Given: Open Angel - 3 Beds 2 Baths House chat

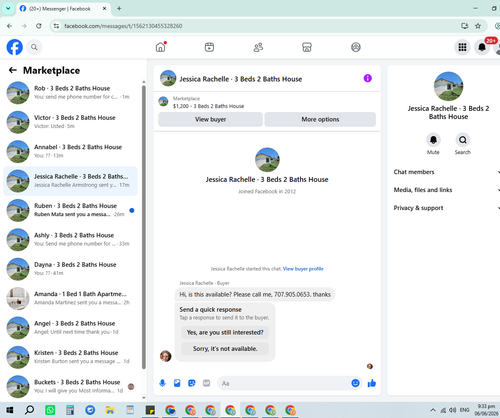Looking at the screenshot, I should (x=70, y=327).
